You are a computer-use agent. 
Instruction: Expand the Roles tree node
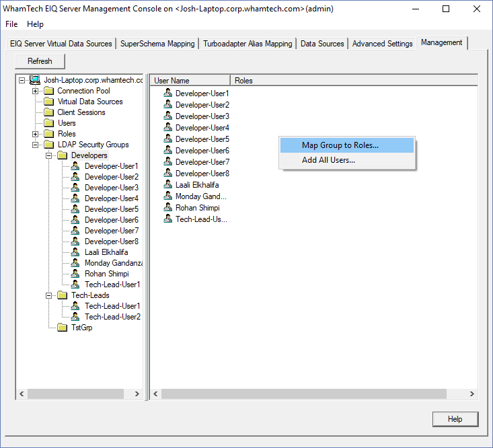(x=36, y=134)
